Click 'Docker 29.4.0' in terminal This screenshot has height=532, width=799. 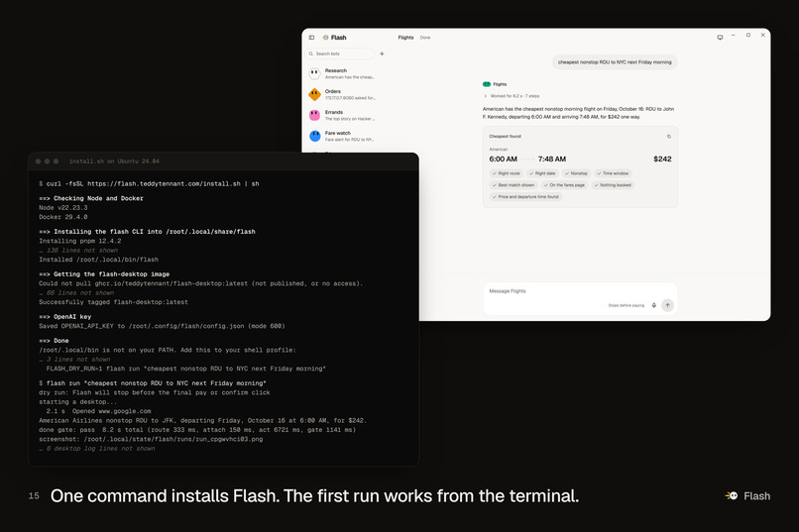[x=63, y=217]
